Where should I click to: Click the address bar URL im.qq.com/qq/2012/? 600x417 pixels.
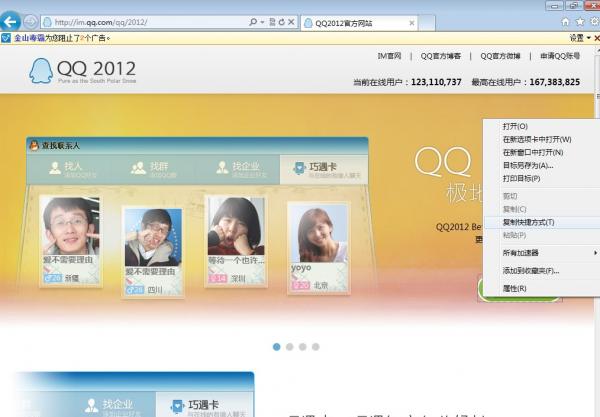[x=101, y=22]
